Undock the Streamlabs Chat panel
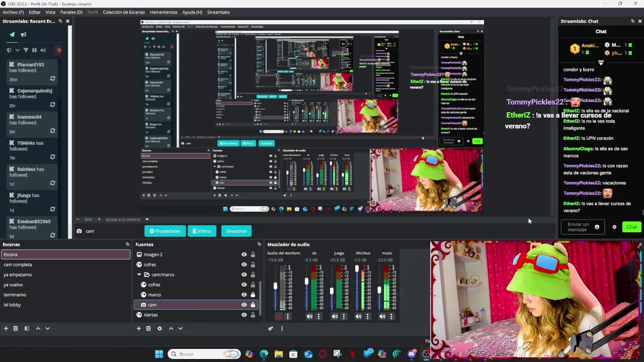Screen dimensions: 644x362 (x=632, y=21)
